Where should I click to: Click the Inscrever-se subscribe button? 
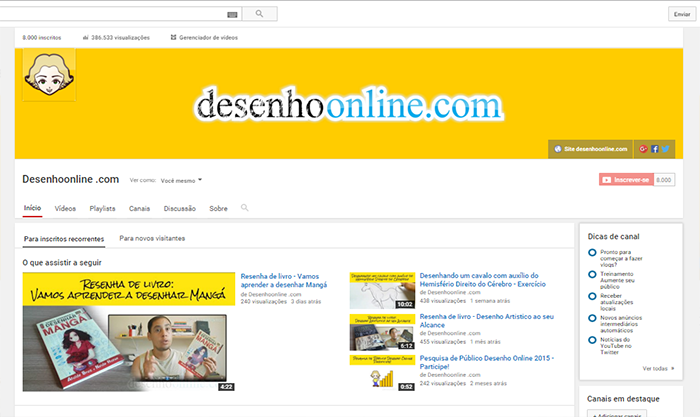coord(625,179)
